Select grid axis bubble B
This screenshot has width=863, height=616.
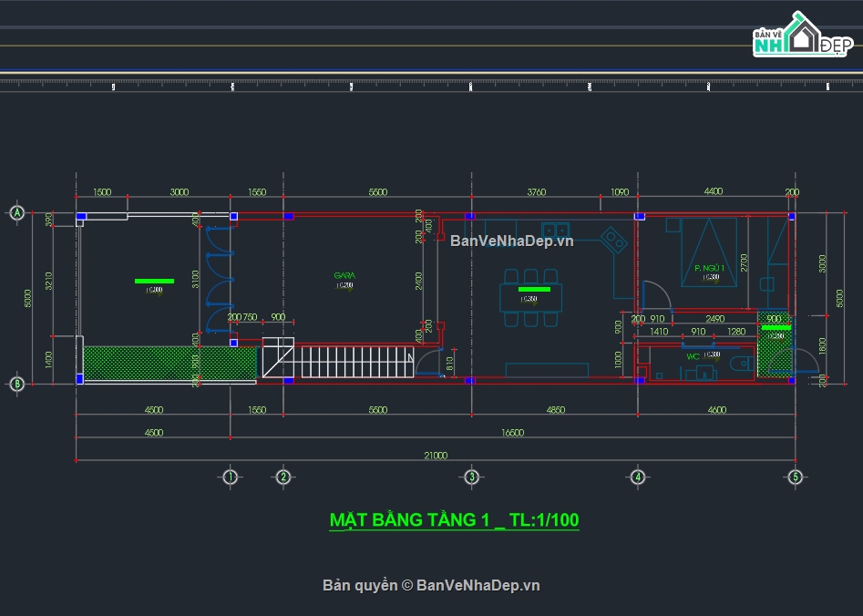(16, 385)
